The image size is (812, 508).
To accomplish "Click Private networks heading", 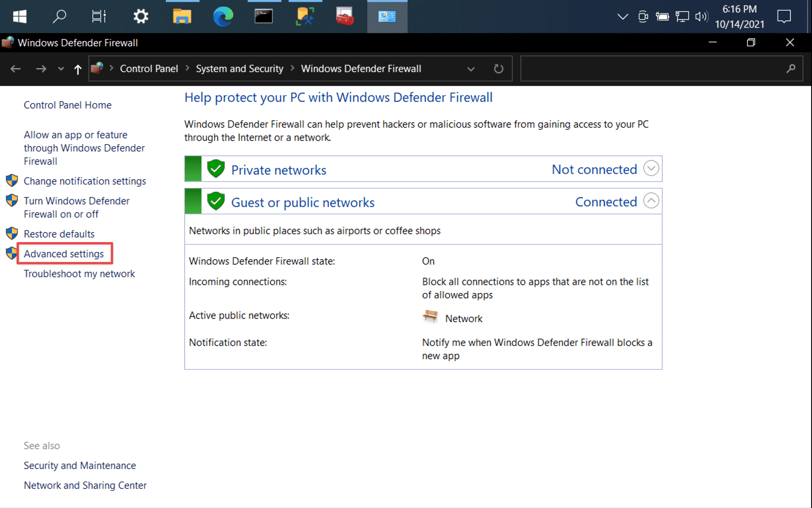I will click(279, 170).
